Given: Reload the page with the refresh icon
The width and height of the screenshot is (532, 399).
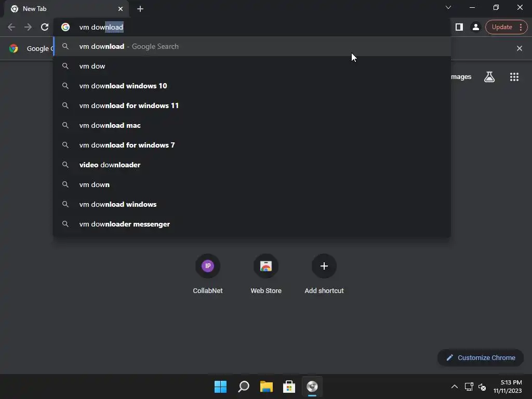Looking at the screenshot, I should (x=45, y=27).
